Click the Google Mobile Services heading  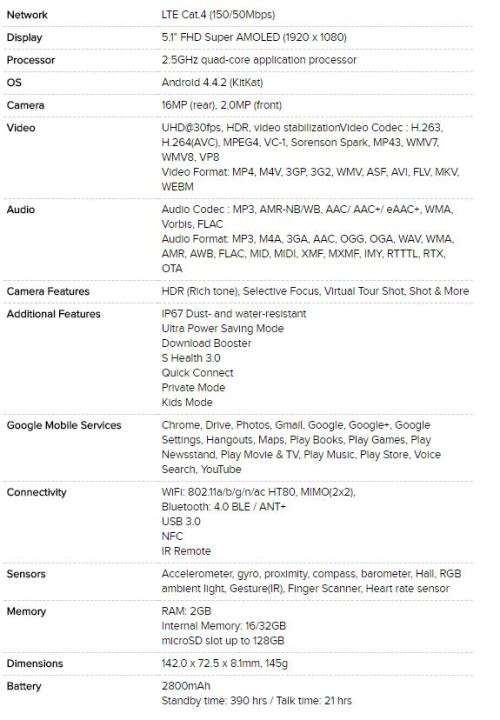click(64, 426)
